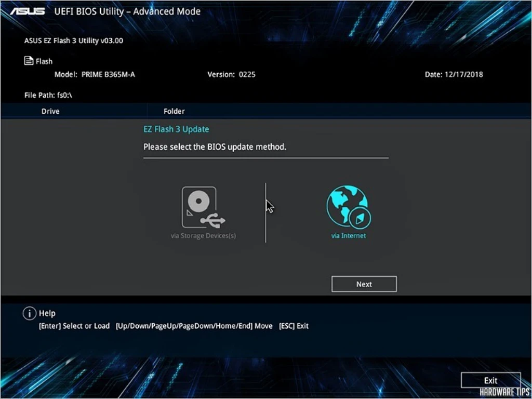Click the 'Date: 12/17/2018' text
Image resolution: width=532 pixels, height=399 pixels.
click(x=454, y=74)
